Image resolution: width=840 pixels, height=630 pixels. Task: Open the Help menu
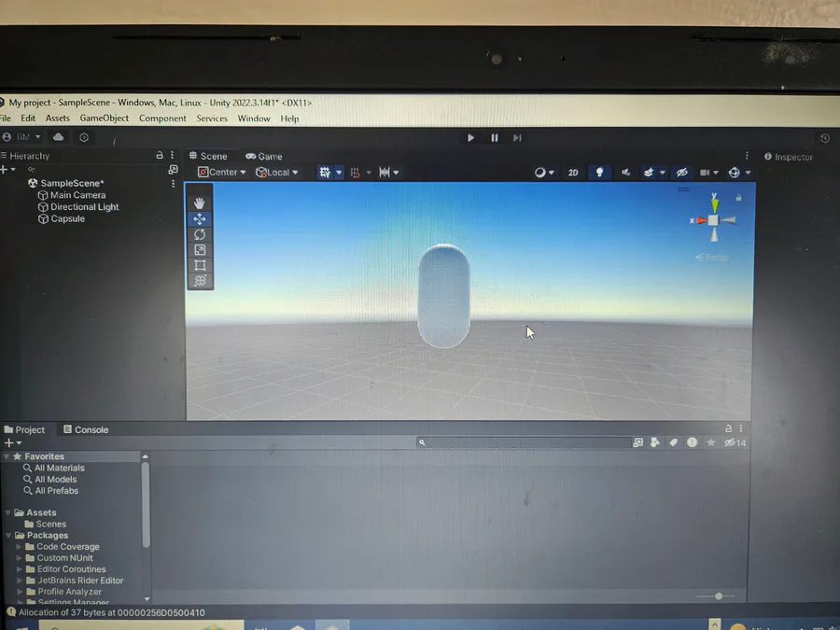[289, 119]
